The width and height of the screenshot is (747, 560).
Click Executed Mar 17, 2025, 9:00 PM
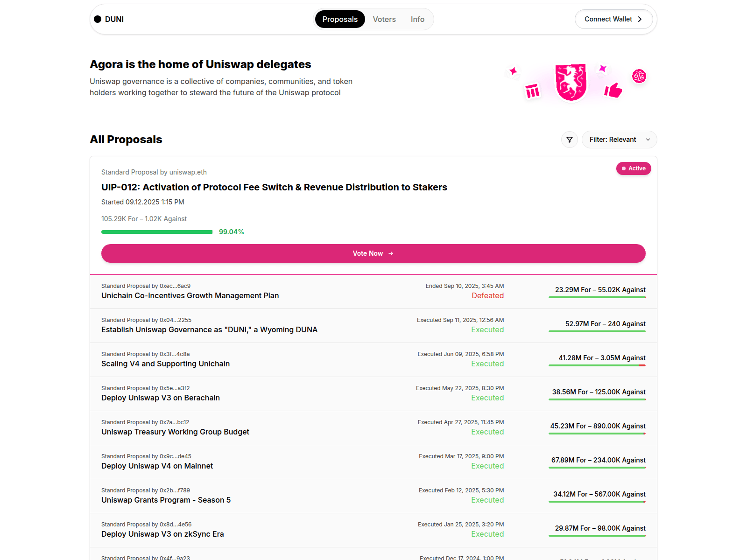click(x=461, y=456)
